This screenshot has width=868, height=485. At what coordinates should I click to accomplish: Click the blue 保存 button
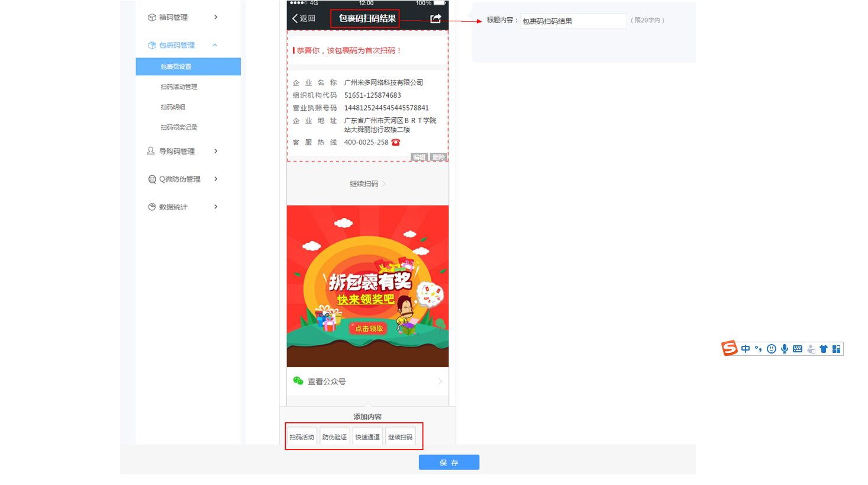coord(448,462)
